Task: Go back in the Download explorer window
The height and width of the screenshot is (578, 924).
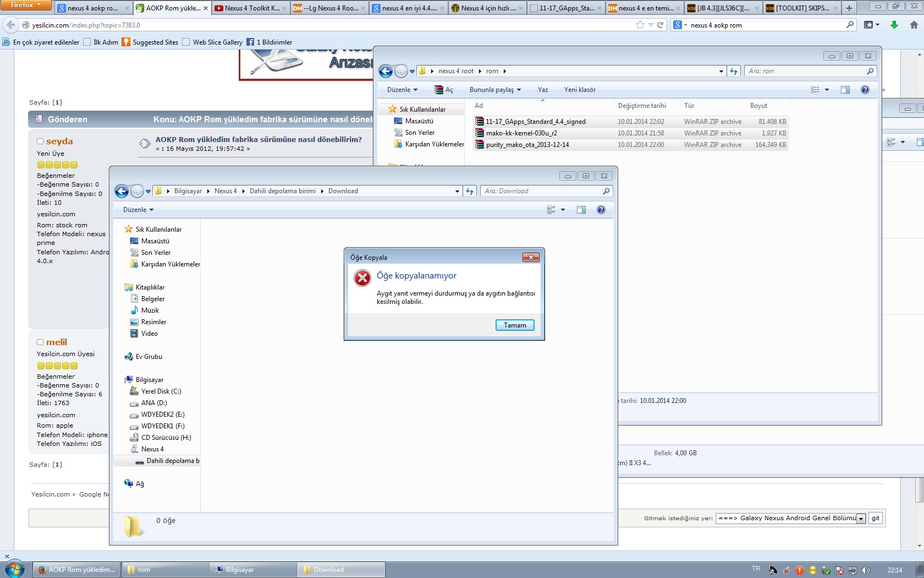Action: click(x=122, y=191)
